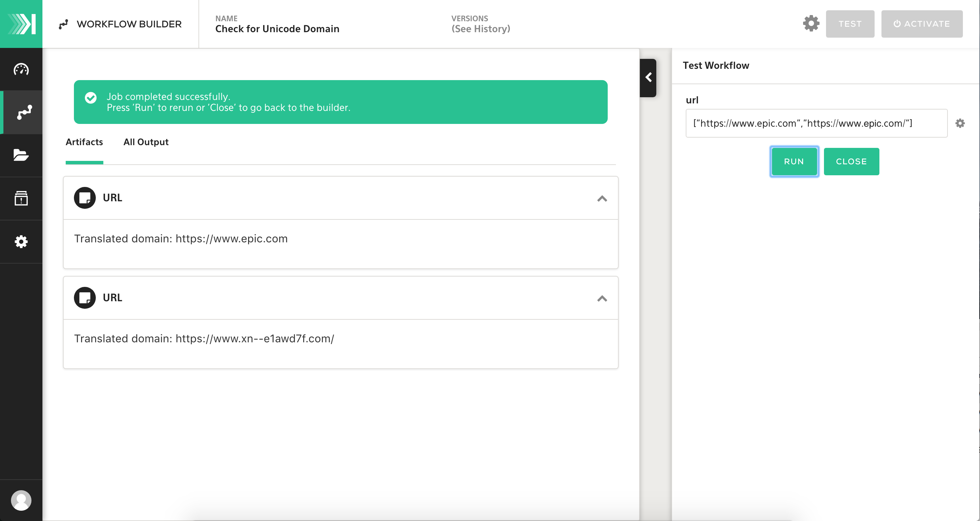The image size is (980, 521).
Task: Click the url input field
Action: (816, 123)
